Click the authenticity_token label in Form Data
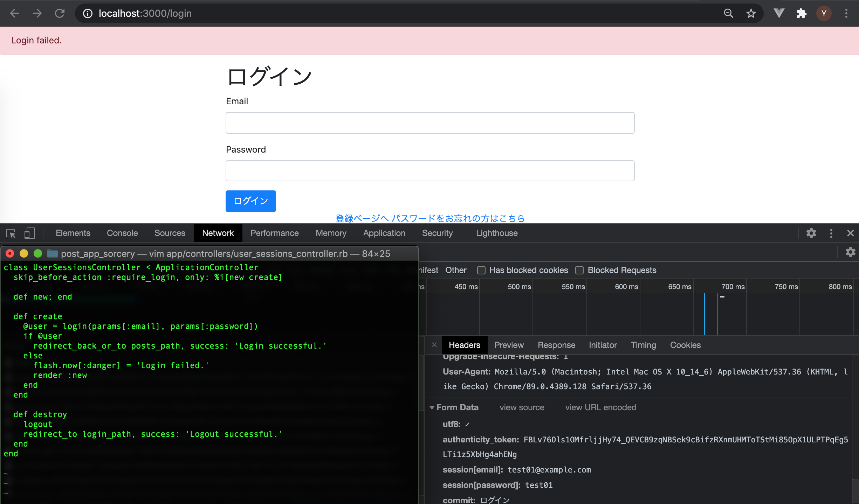The image size is (859, 504). click(x=481, y=440)
